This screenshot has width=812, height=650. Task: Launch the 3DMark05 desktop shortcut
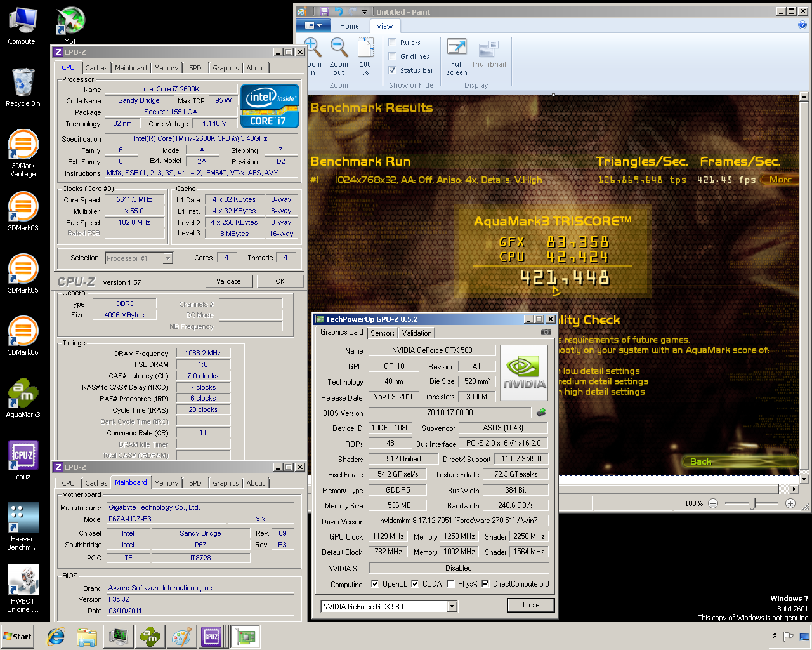23,274
